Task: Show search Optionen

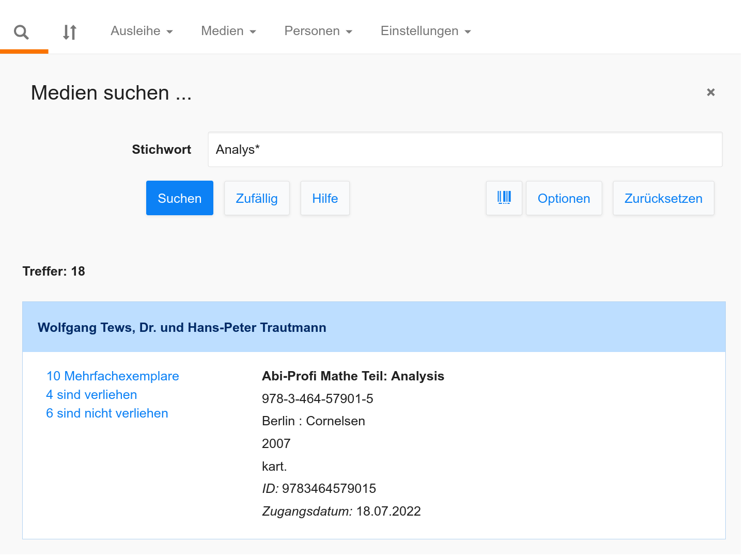Action: [x=564, y=198]
